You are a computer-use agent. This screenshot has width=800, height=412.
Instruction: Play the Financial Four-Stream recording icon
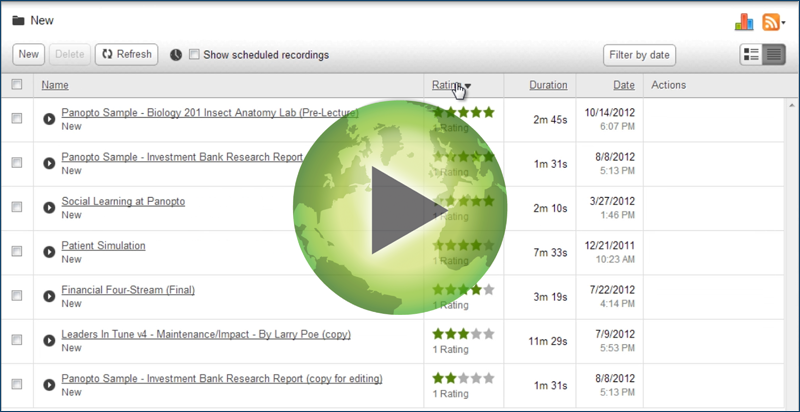coord(49,296)
